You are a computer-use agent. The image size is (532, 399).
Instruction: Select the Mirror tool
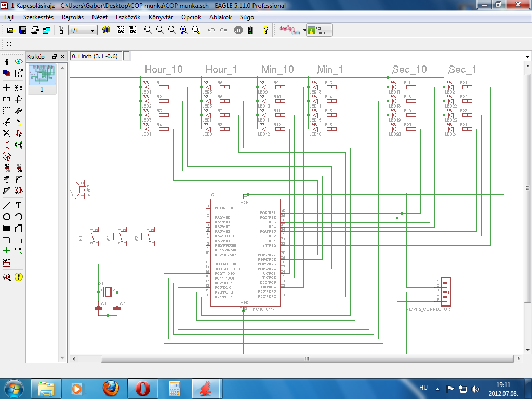(x=6, y=99)
